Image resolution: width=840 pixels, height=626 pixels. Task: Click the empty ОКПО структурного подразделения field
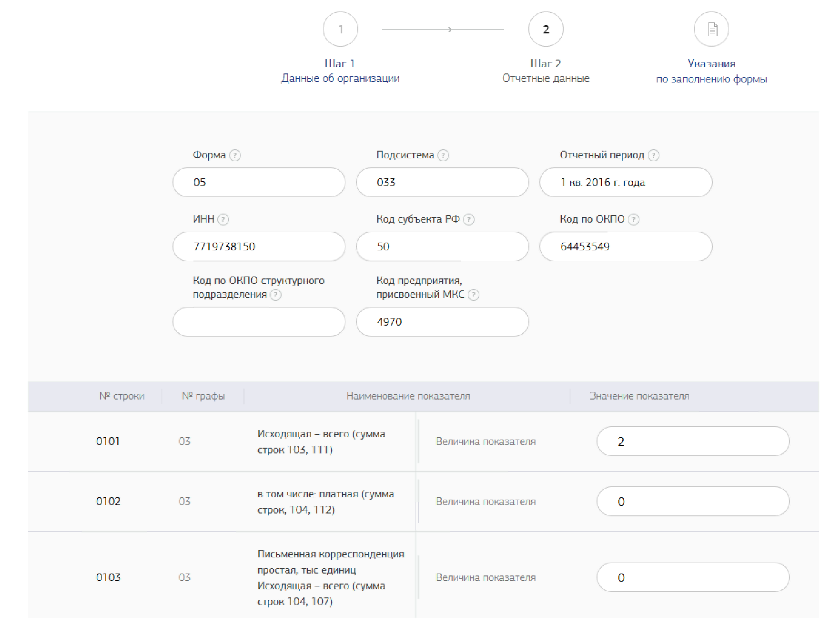point(259,322)
